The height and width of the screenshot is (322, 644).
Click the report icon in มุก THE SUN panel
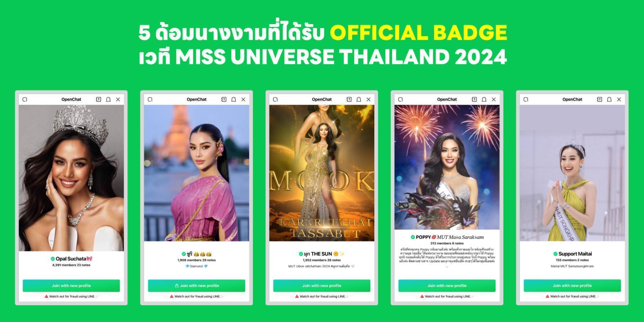[349, 99]
